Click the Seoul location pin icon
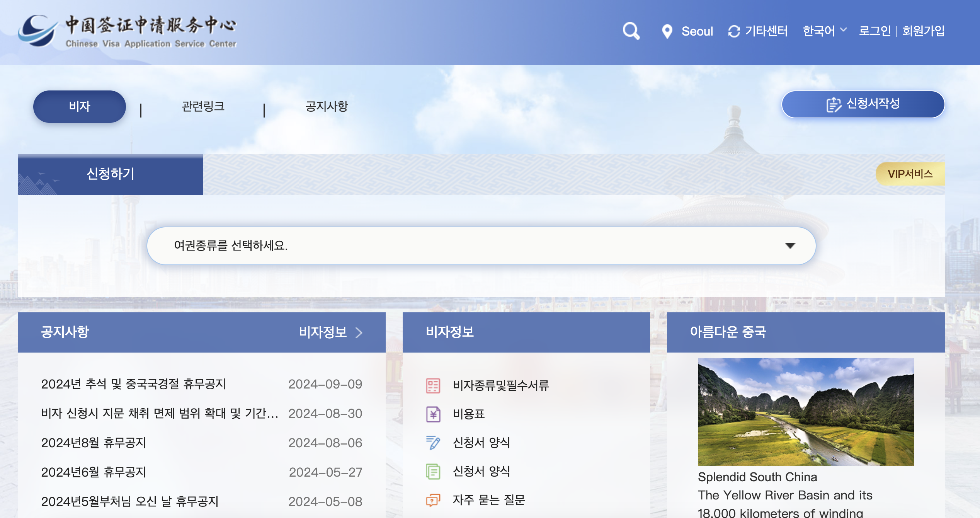Screen dimensions: 980x518 pyautogui.click(x=667, y=31)
